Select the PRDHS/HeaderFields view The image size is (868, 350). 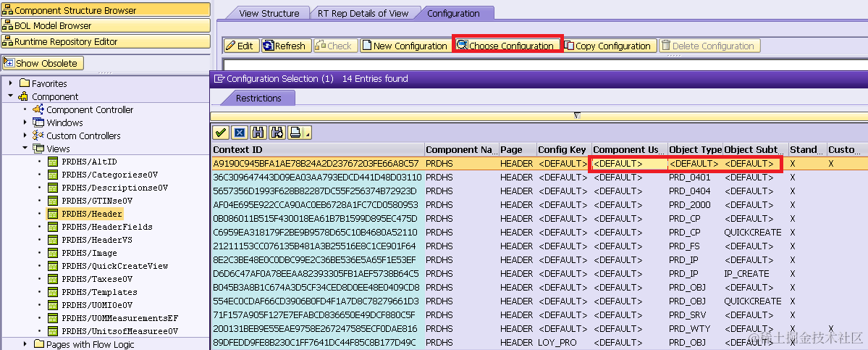click(x=107, y=227)
